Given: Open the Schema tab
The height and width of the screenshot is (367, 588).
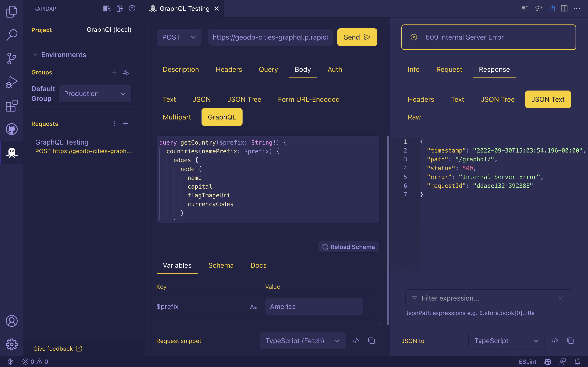Looking at the screenshot, I should pos(221,265).
